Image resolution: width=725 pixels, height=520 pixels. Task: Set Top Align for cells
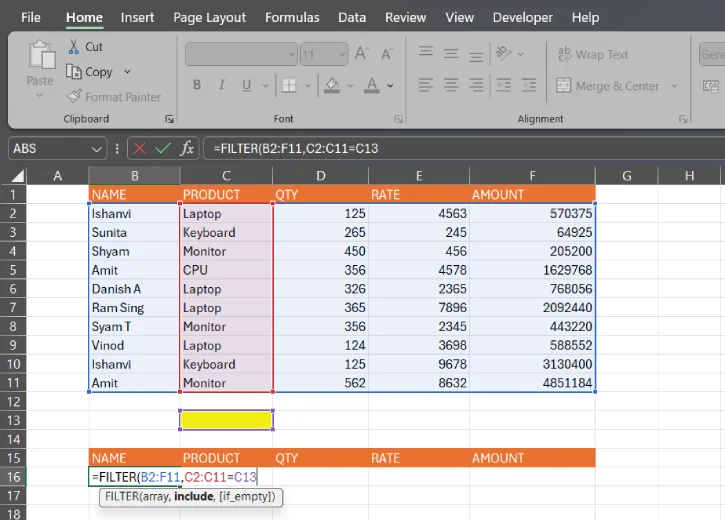coord(426,51)
